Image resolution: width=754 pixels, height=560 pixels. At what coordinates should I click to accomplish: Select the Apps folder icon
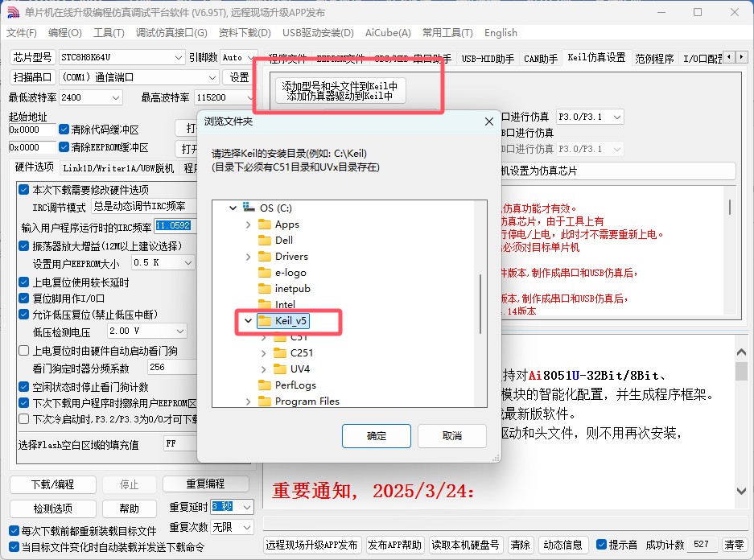click(265, 224)
